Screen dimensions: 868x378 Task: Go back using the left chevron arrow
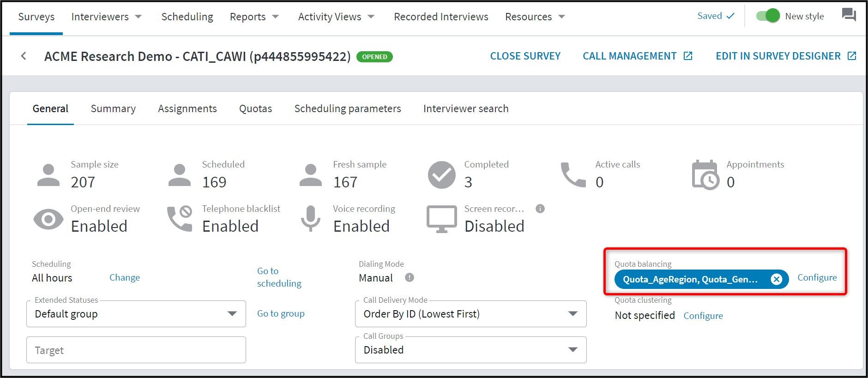pos(24,56)
